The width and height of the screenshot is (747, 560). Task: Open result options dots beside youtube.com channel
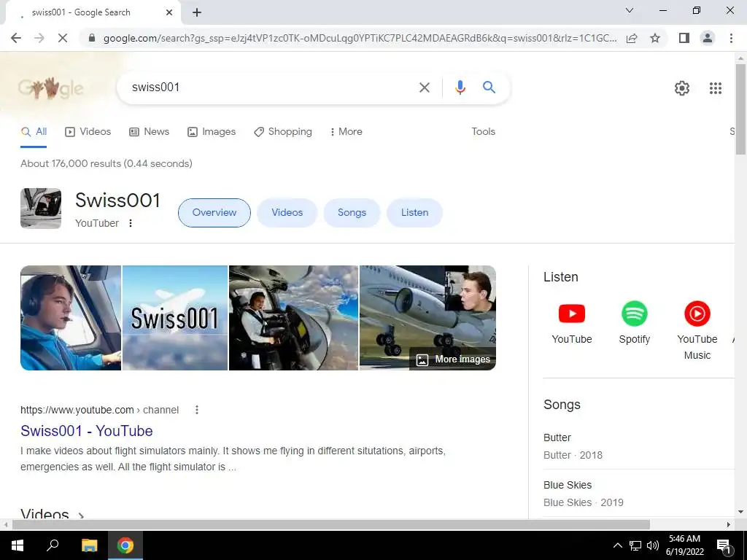197,410
